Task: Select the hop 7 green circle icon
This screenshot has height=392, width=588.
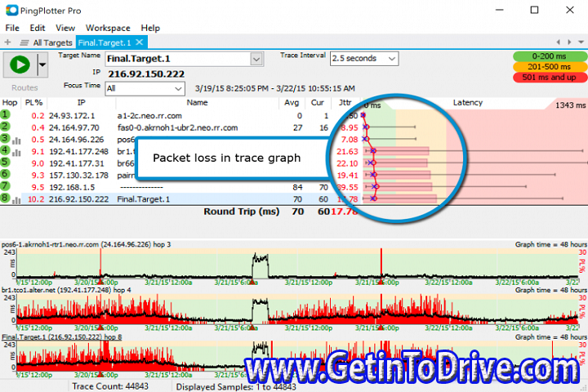Action: [5, 186]
